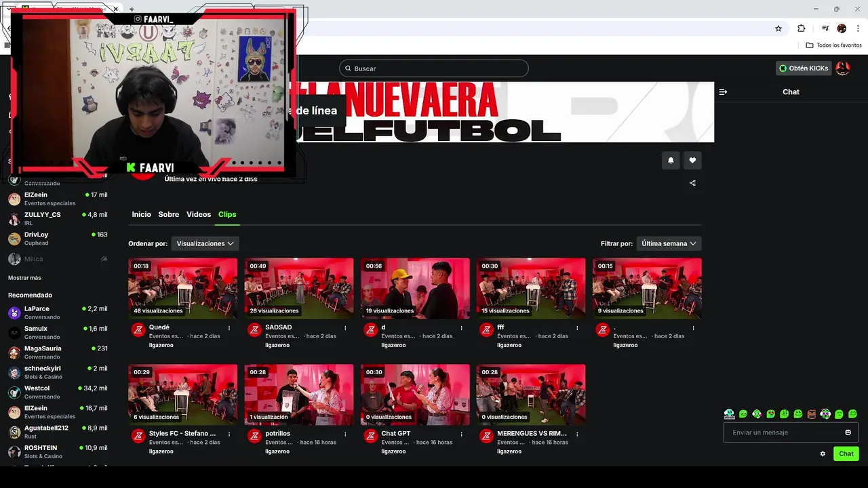This screenshot has width=868, height=488.
Task: Play the 'fff' clip thumbnail
Action: point(531,288)
